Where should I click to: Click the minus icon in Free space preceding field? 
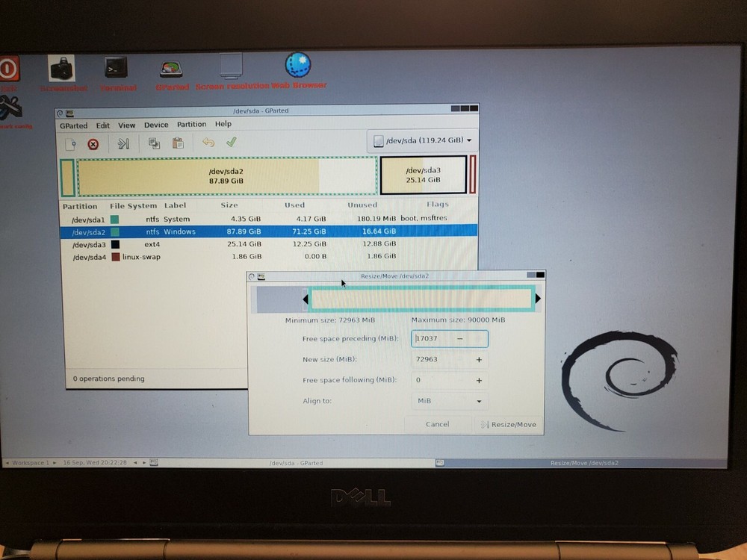tap(459, 338)
